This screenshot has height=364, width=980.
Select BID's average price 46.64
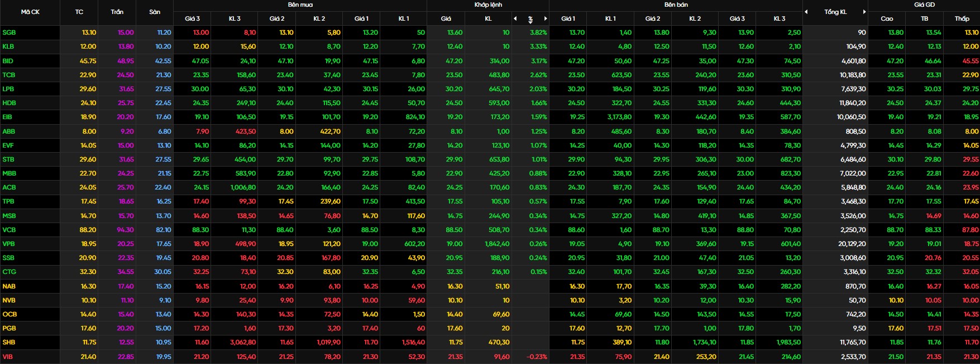933,61
